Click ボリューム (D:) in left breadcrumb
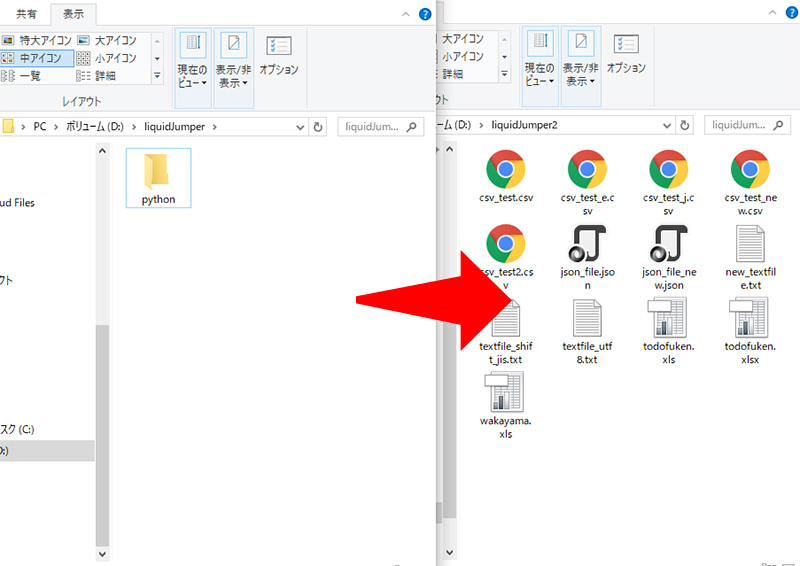The width and height of the screenshot is (800, 566). tap(95, 127)
